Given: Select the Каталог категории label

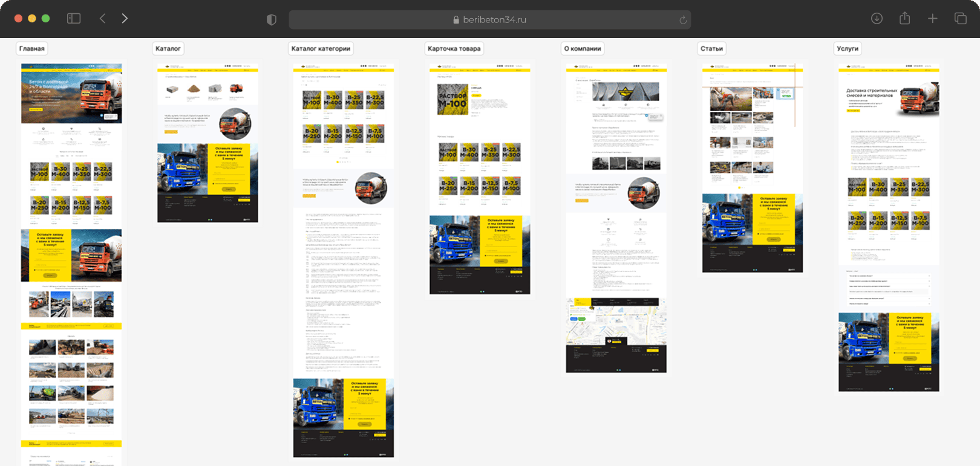Looking at the screenshot, I should click(321, 48).
